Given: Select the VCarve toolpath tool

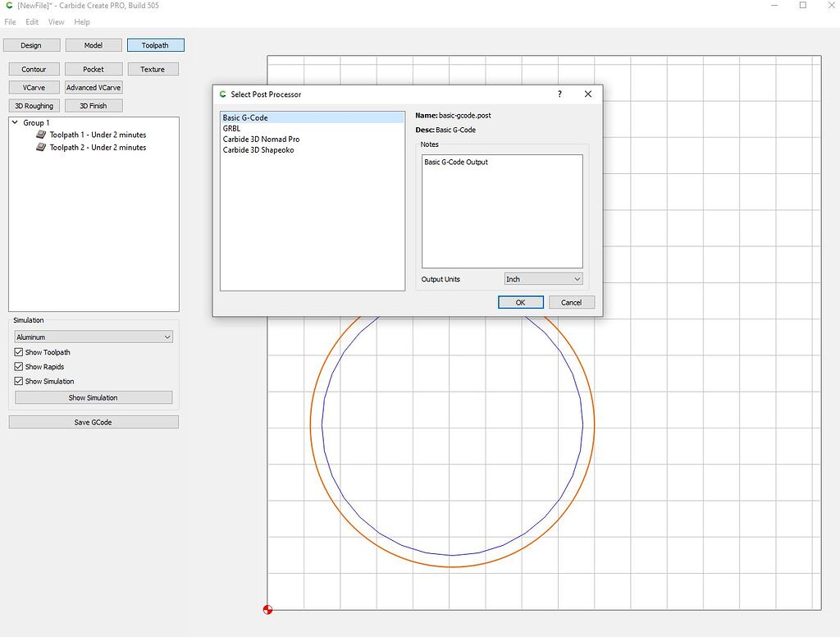Looking at the screenshot, I should (x=34, y=87).
